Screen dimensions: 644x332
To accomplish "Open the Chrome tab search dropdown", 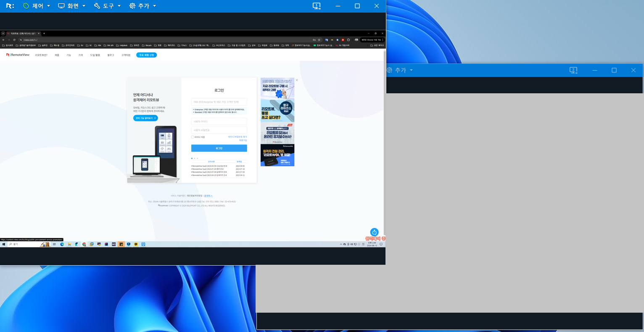I will [x=3, y=34].
